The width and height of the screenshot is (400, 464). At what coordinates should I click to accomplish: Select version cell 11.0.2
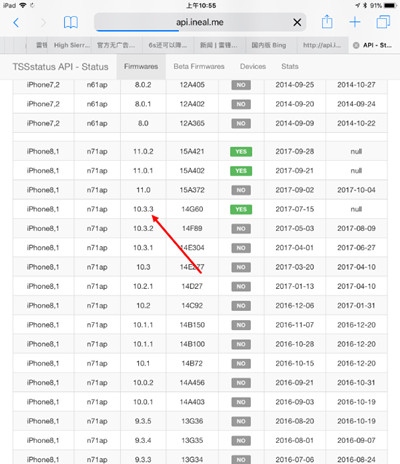[x=143, y=151]
